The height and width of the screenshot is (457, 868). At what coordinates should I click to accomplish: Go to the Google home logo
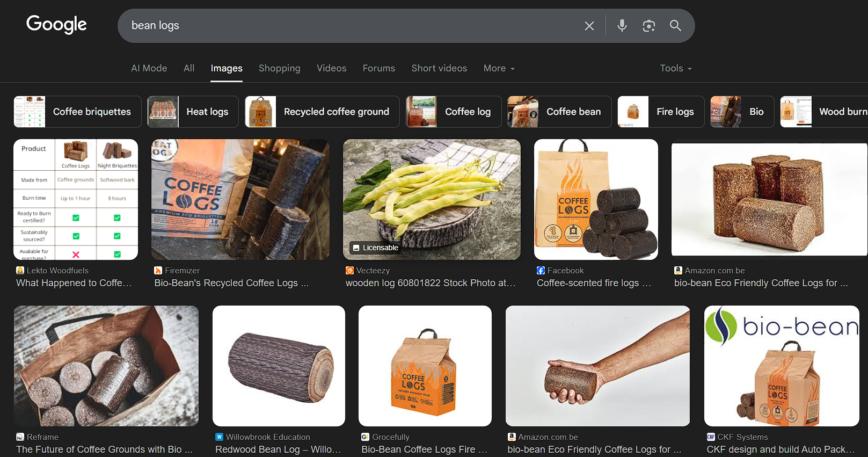click(56, 25)
